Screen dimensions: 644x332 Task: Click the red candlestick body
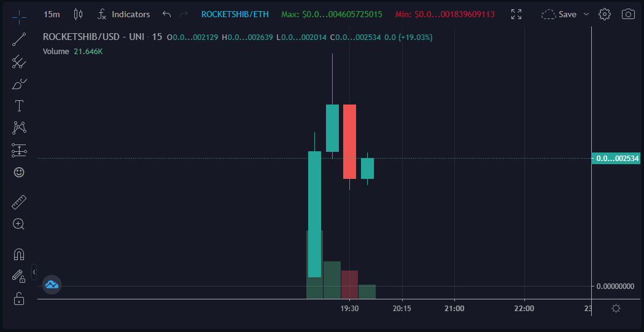pos(349,141)
